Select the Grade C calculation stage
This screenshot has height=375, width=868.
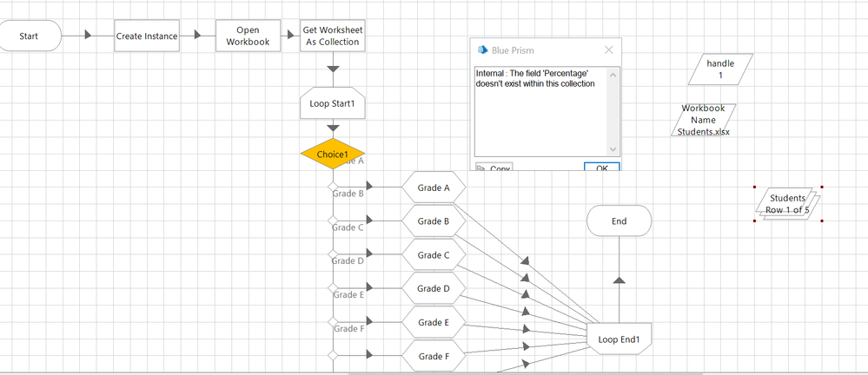tap(434, 255)
